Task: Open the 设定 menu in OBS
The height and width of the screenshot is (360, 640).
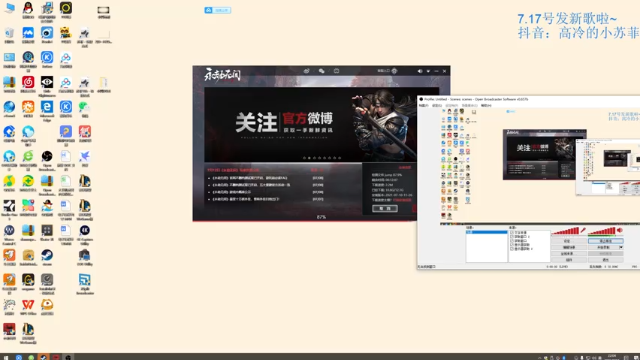Action: [437, 105]
